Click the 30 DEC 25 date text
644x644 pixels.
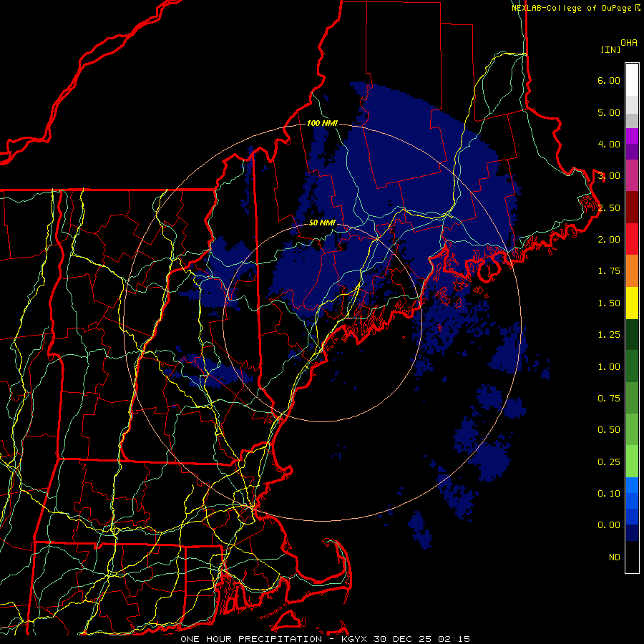point(404,639)
